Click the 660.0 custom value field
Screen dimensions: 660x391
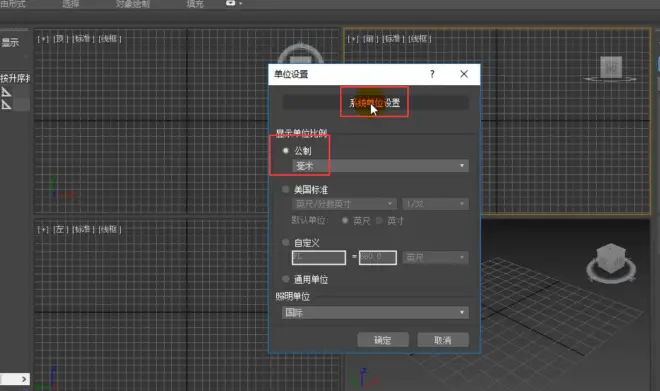pyautogui.click(x=378, y=257)
